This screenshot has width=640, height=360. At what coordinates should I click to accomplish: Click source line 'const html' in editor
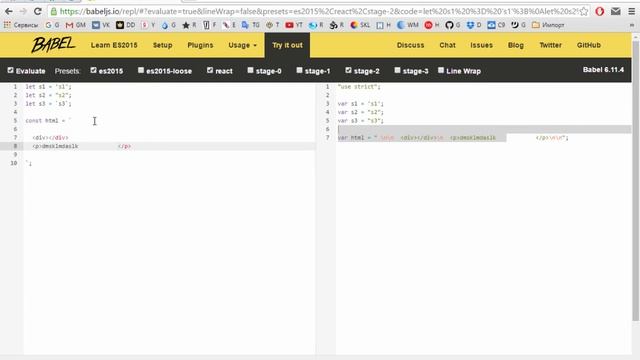48,120
